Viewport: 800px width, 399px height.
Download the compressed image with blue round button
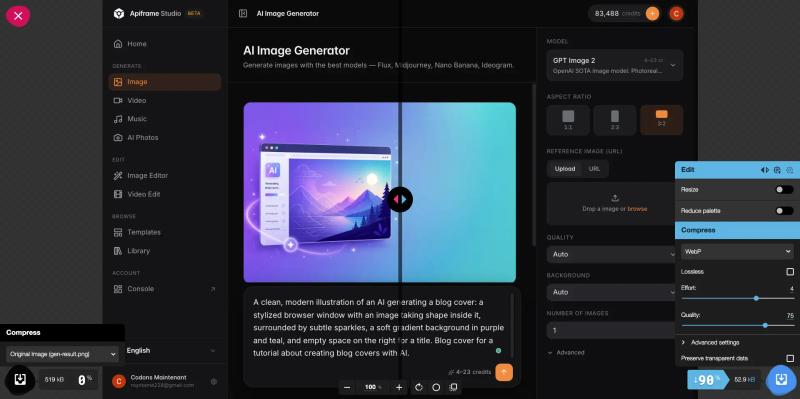[781, 380]
